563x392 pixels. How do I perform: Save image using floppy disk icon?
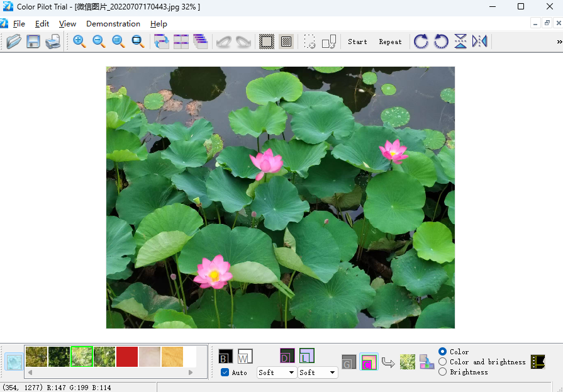coord(33,42)
